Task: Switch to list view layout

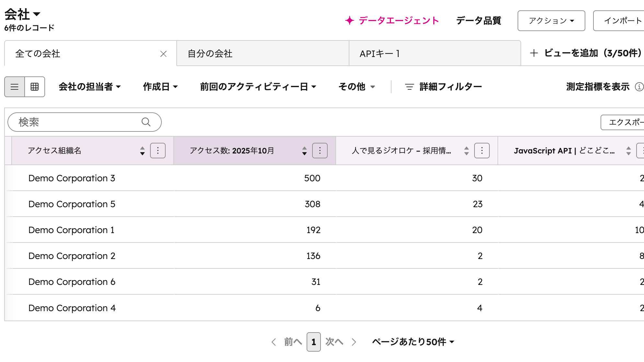Action: tap(15, 87)
